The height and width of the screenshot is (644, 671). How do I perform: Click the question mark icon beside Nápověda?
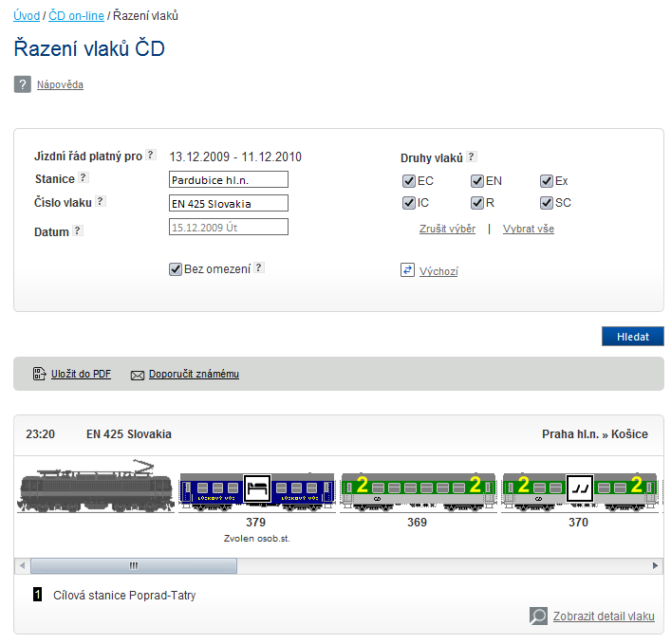coord(23,85)
